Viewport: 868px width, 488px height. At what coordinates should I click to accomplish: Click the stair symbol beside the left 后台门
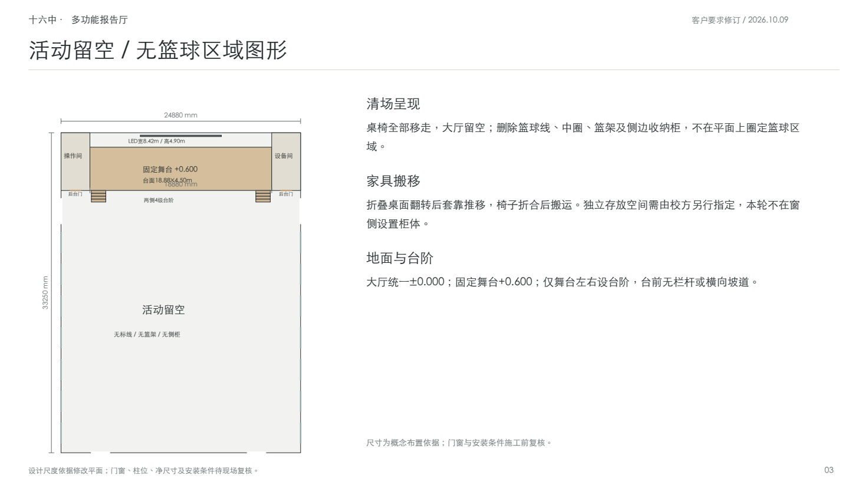coord(98,196)
